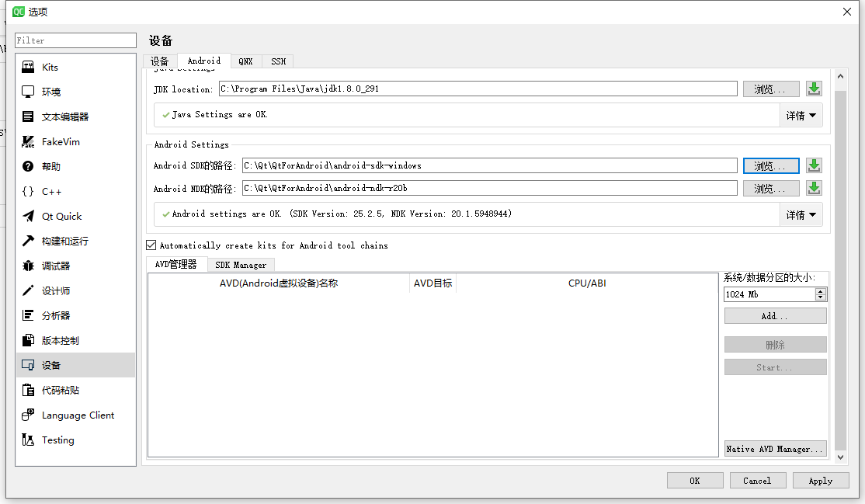
Task: Download JDK via green download icon
Action: (814, 89)
